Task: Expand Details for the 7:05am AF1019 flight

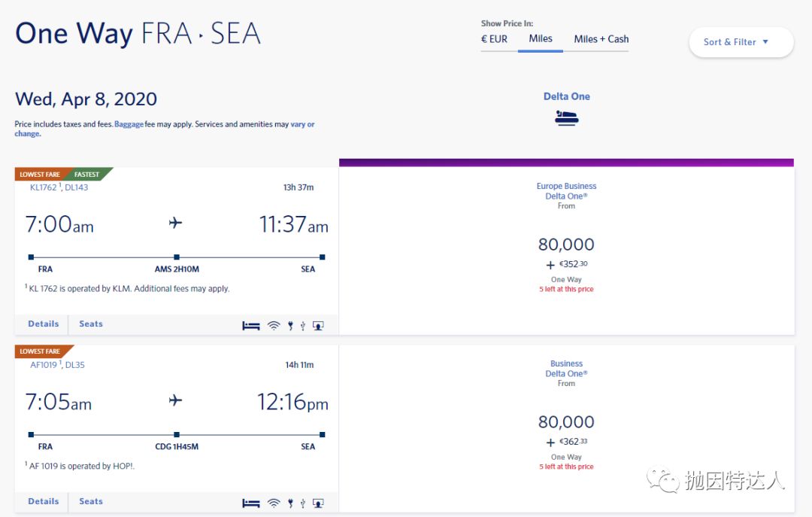Action: click(44, 502)
